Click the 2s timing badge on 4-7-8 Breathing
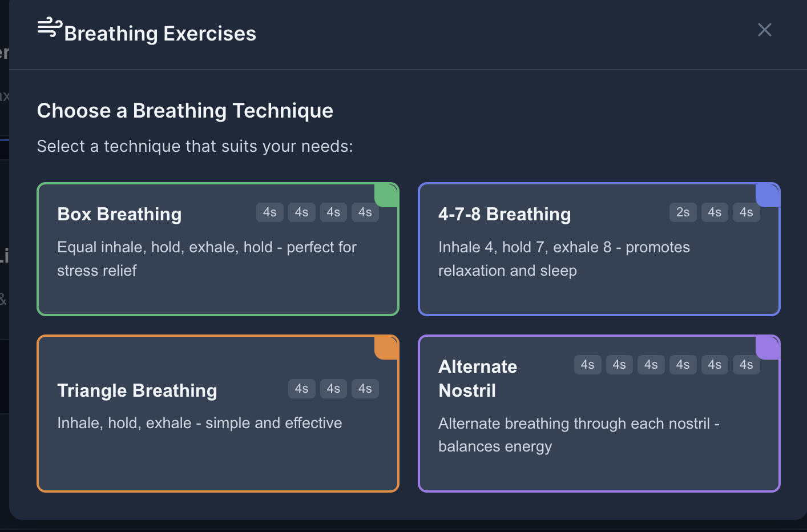 pos(683,212)
